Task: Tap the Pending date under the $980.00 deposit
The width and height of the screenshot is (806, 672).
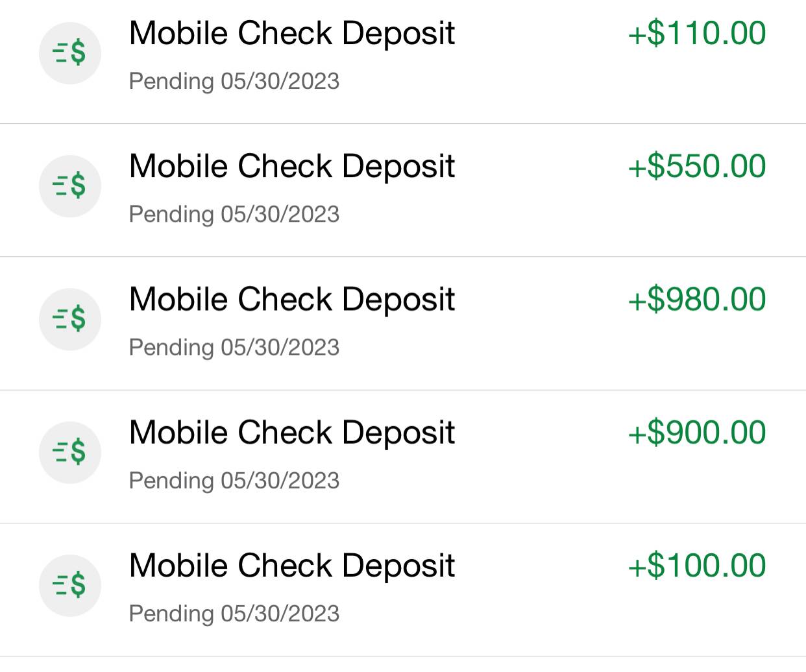Action: pos(234,348)
